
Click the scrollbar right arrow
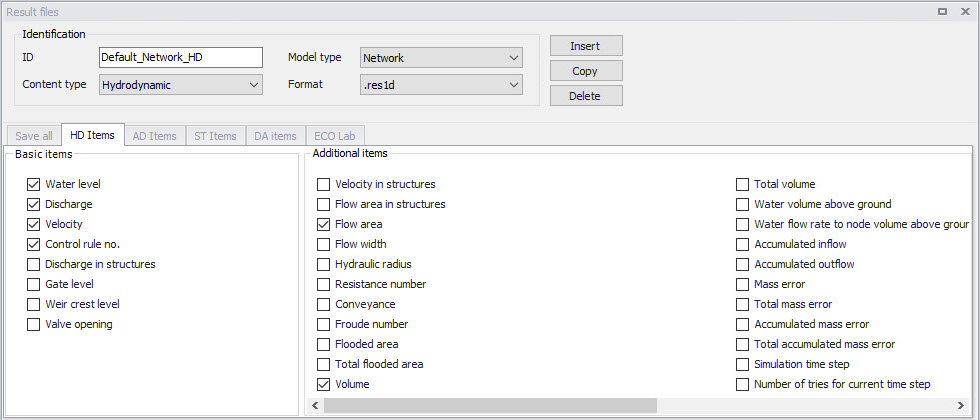pos(961,406)
